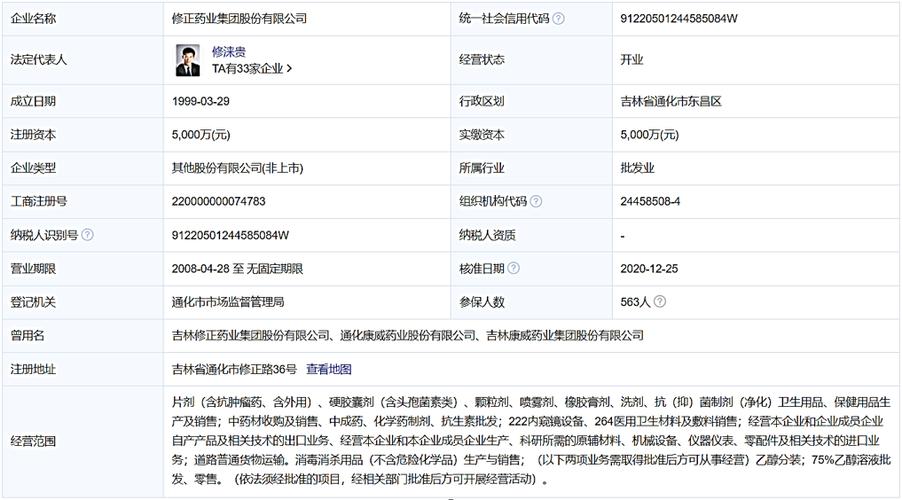This screenshot has height=500, width=902.
Task: Click insured headcount 563人
Action: pos(635,301)
